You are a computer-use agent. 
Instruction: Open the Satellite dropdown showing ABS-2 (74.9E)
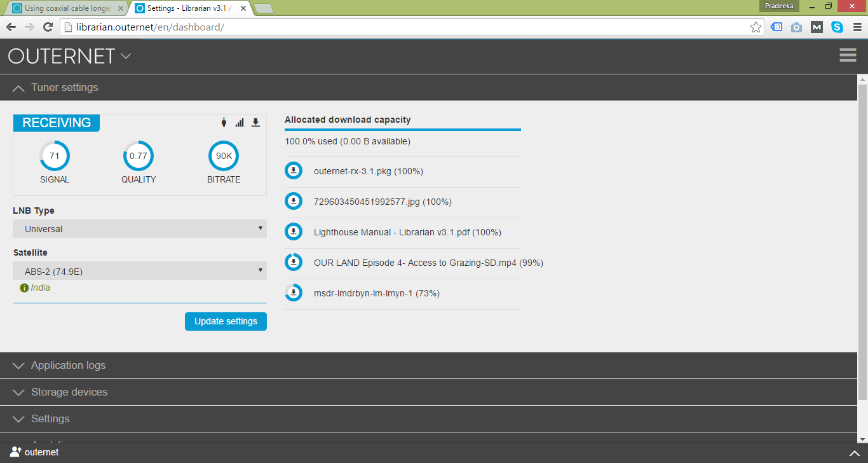point(140,271)
